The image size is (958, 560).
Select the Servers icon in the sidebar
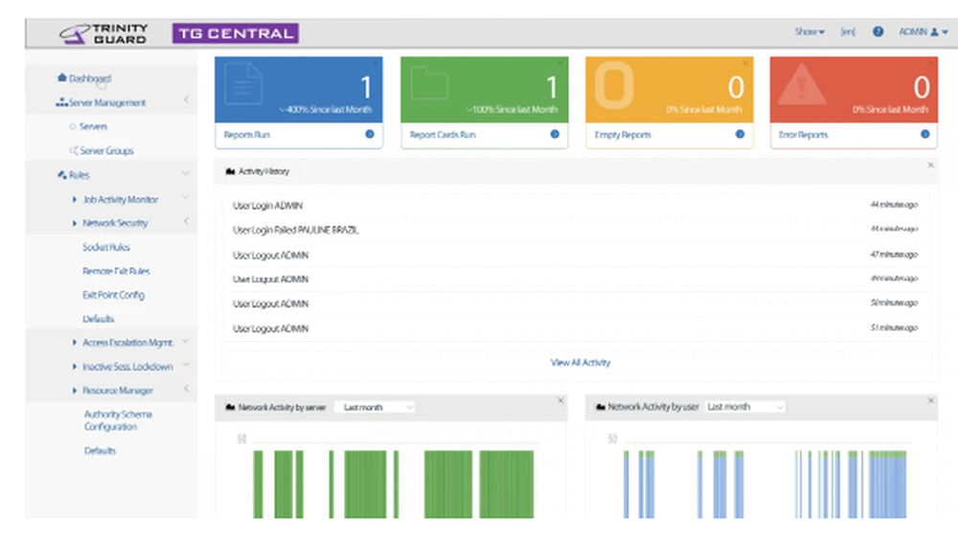72,125
